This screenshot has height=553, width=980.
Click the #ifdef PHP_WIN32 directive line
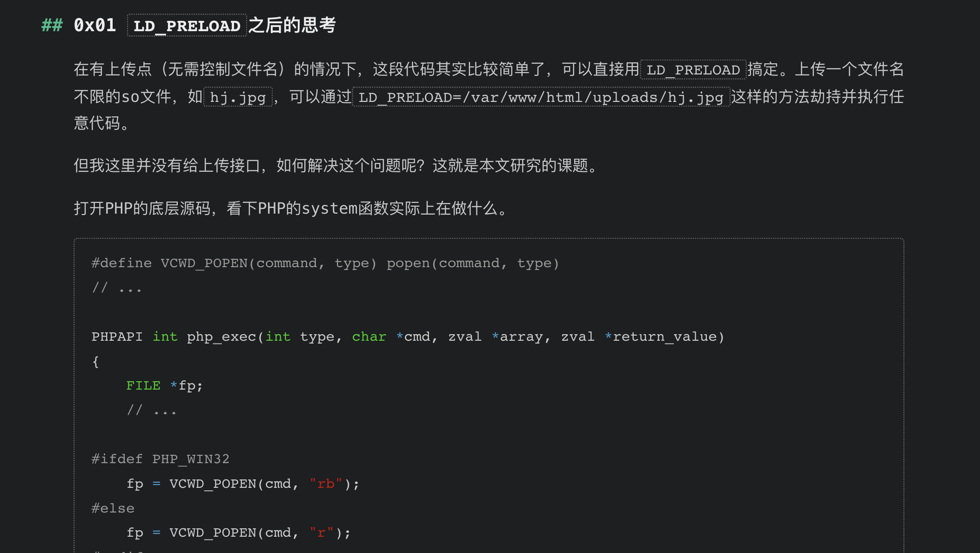[x=161, y=459]
